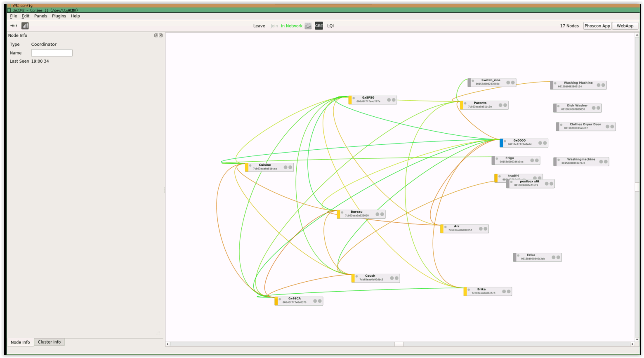Select the 0x0000 coordinator node

[524, 143]
